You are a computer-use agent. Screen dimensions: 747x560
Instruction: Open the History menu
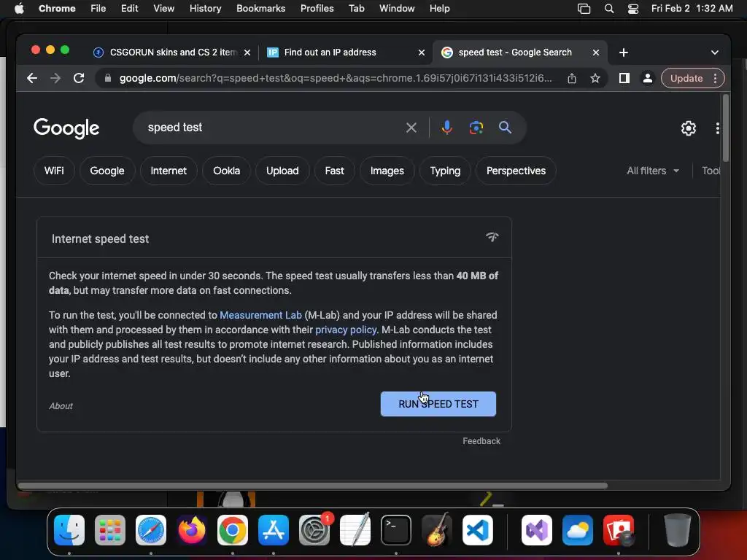205,9
